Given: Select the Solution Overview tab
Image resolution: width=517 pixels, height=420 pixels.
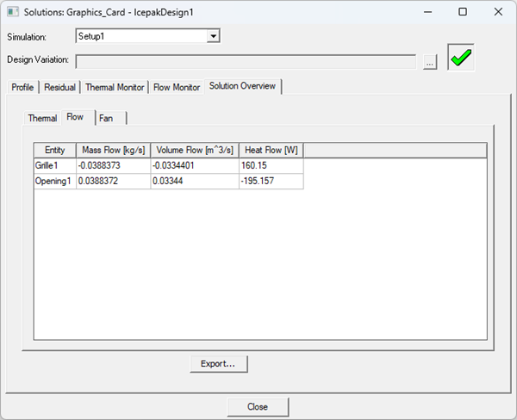Looking at the screenshot, I should 242,86.
